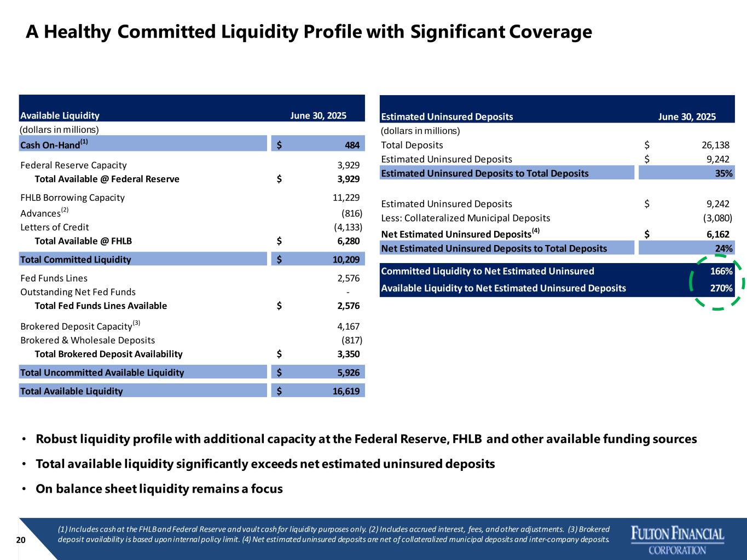
Task: Click the Total Committed Liquidity value 10,209
Action: tap(346, 259)
